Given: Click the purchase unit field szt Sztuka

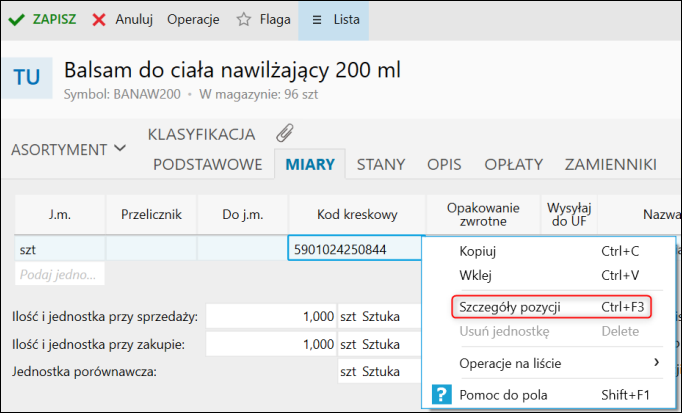Looking at the screenshot, I should point(380,344).
